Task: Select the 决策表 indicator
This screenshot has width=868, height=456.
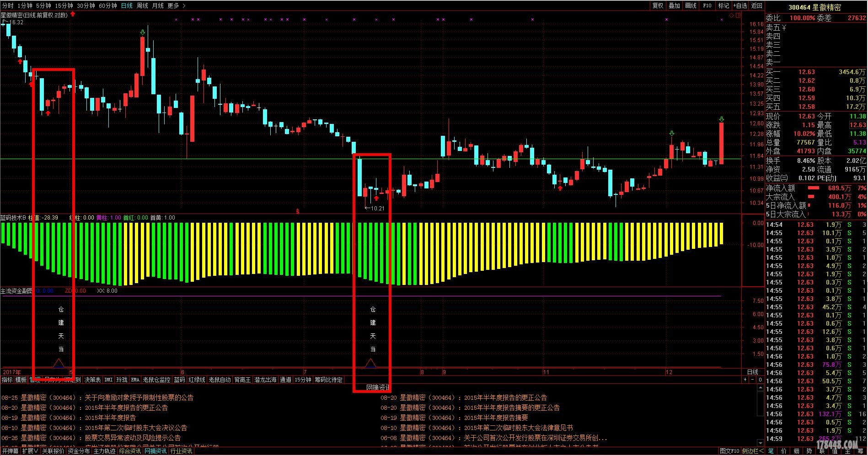Action: (x=92, y=380)
